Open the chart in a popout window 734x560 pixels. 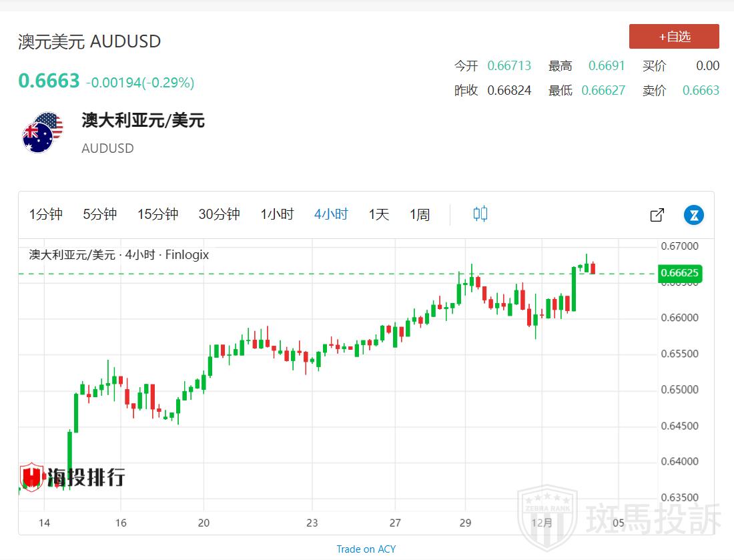pos(657,215)
